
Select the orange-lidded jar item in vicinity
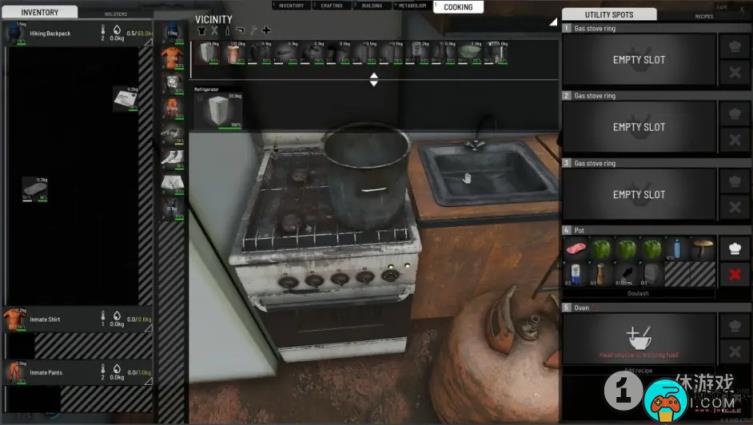tap(234, 52)
